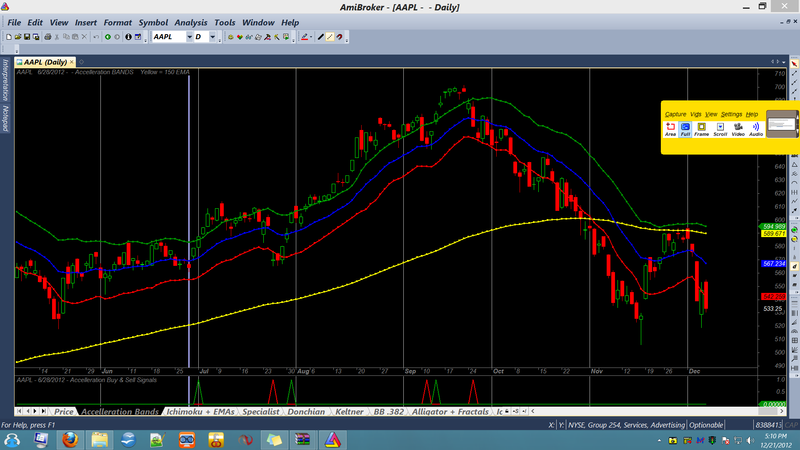
Task: Open the Symbol menu
Action: pyautogui.click(x=153, y=22)
